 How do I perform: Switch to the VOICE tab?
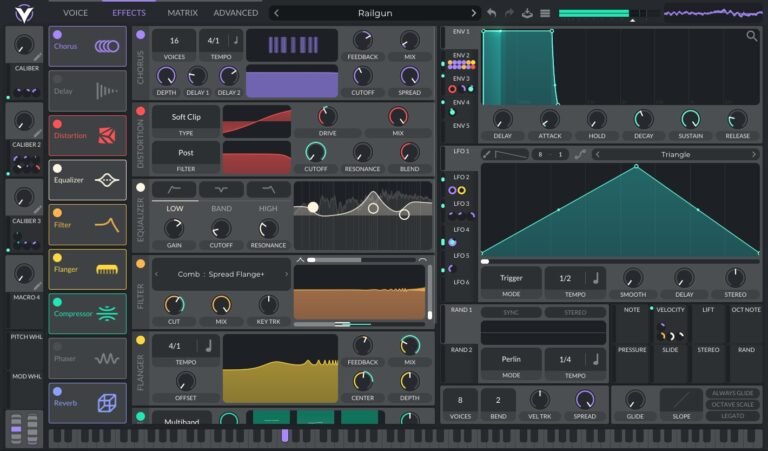[75, 13]
